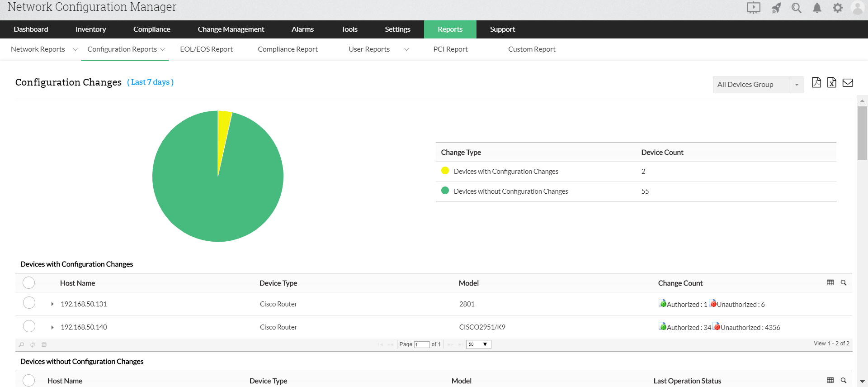Switch to the Compliance tab
Image resolution: width=868 pixels, height=387 pixels.
click(151, 29)
